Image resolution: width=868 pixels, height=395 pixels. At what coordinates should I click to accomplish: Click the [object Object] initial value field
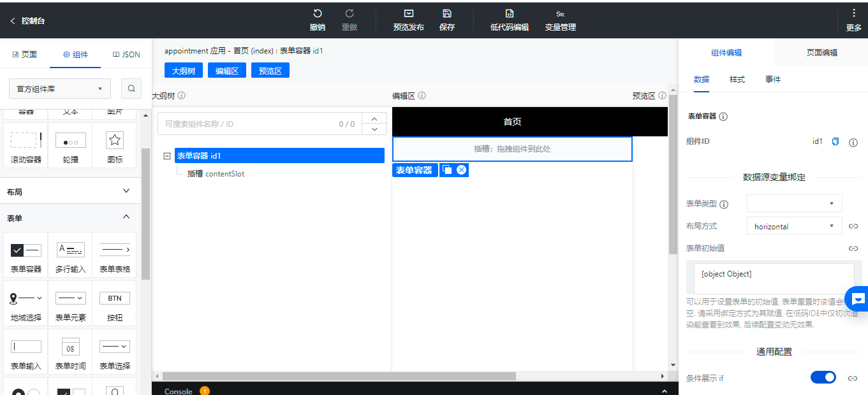[x=774, y=278]
